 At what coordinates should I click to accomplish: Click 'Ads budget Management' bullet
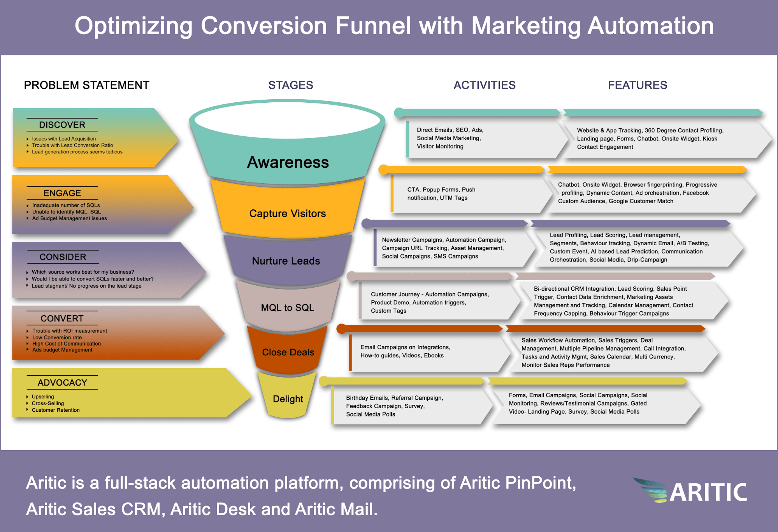tap(62, 350)
